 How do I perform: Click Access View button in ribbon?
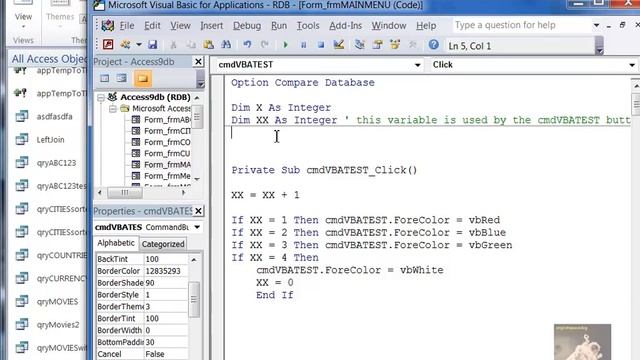(x=23, y=16)
